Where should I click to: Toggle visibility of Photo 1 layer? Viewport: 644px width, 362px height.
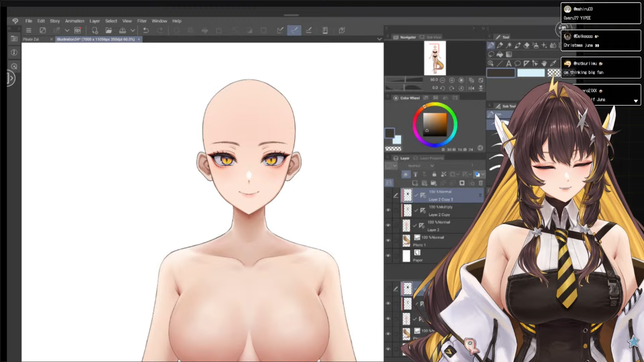tap(388, 241)
